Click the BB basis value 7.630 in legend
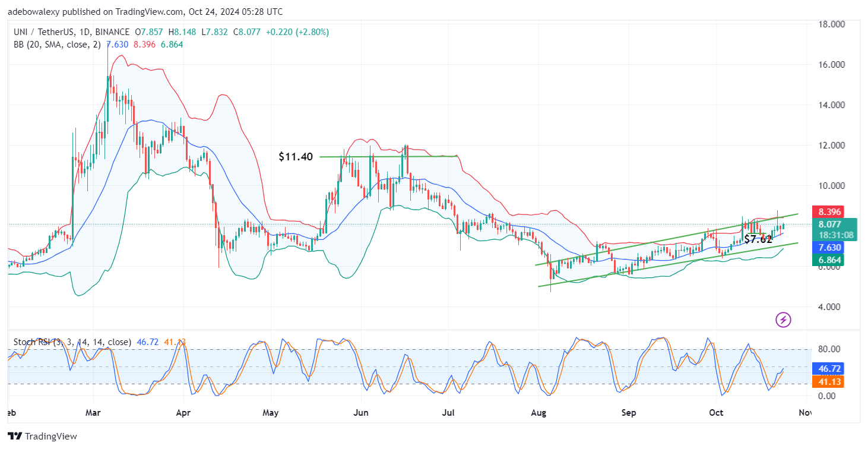The height and width of the screenshot is (449, 868). 116,45
